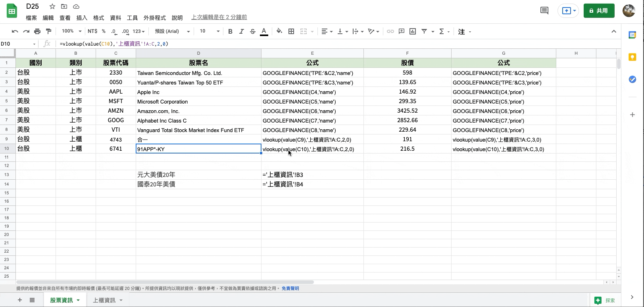Viewport: 644px width, 307px height.
Task: Open text wrapping dropdown
Action: click(x=358, y=31)
